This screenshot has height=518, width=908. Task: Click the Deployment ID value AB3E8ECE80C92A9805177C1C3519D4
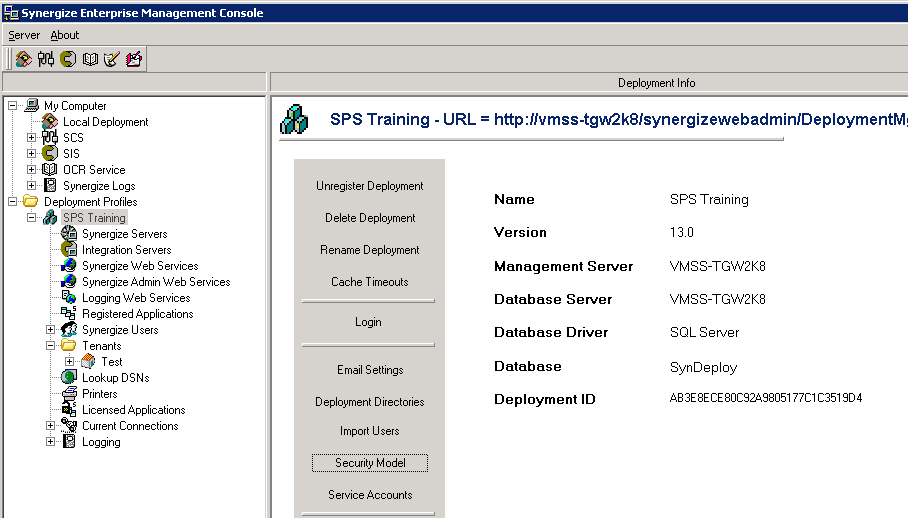pos(766,398)
